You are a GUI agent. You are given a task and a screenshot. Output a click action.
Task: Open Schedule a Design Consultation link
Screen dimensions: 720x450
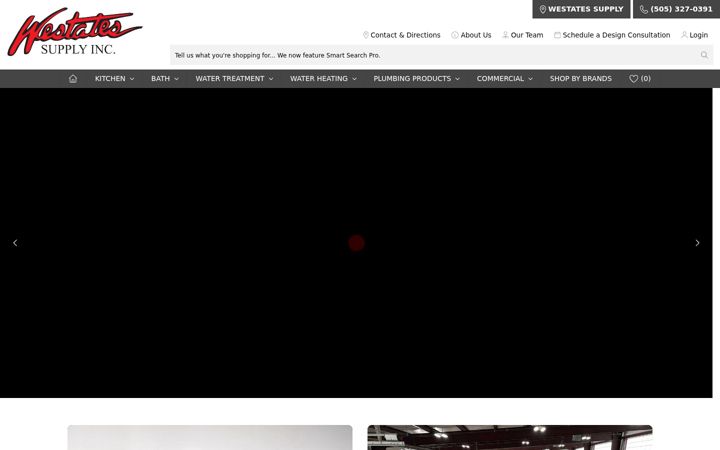(x=616, y=35)
